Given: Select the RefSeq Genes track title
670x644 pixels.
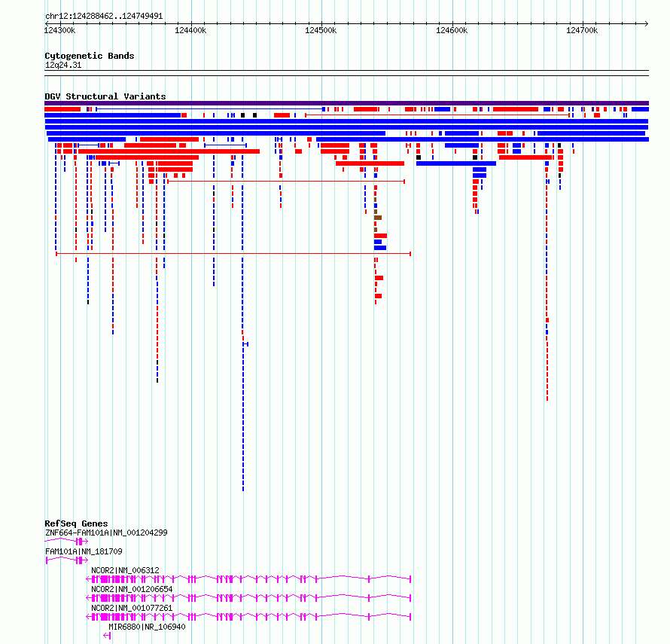Looking at the screenshot, I should (76, 523).
